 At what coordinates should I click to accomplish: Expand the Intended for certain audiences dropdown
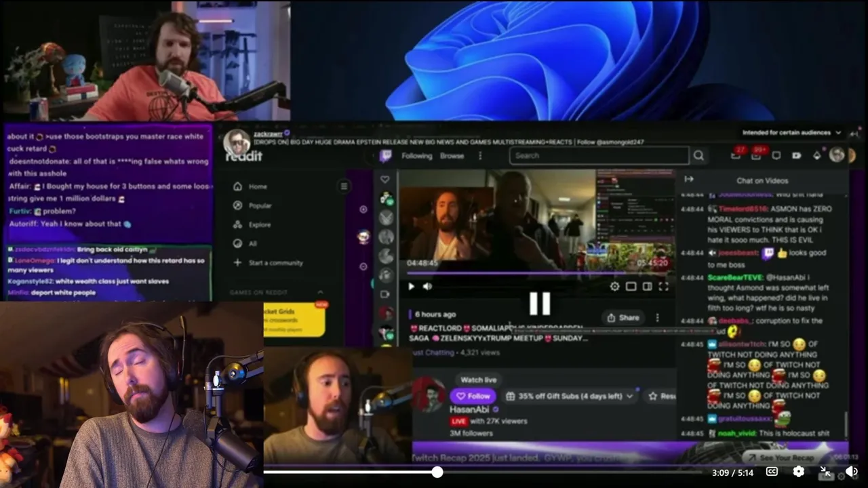791,133
